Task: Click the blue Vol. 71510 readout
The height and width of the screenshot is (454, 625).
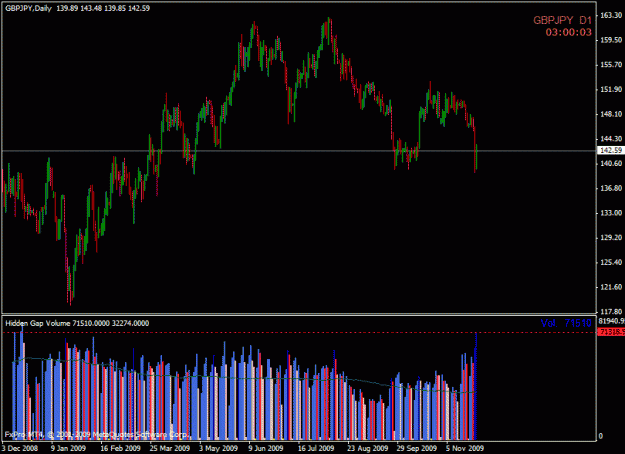Action: pos(566,323)
